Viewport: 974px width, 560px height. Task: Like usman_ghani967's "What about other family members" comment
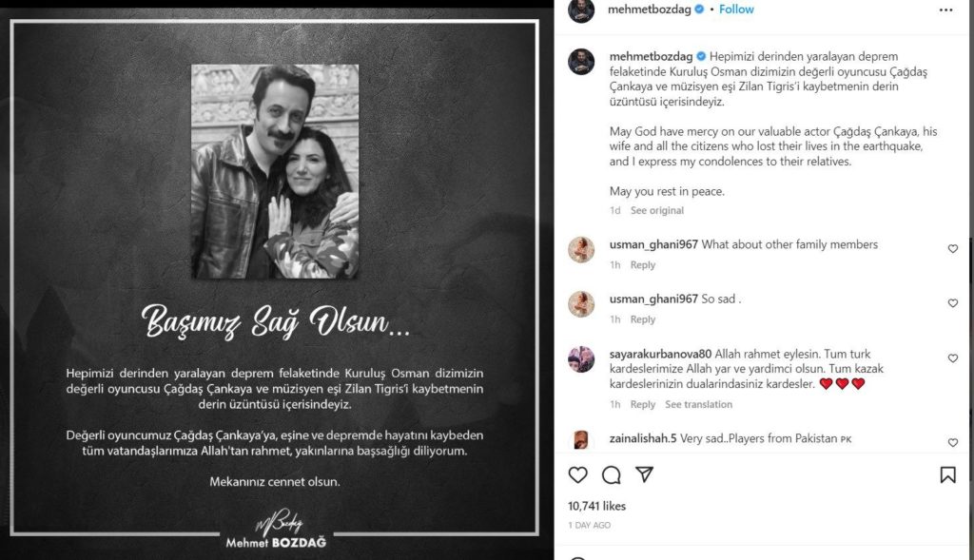(953, 249)
